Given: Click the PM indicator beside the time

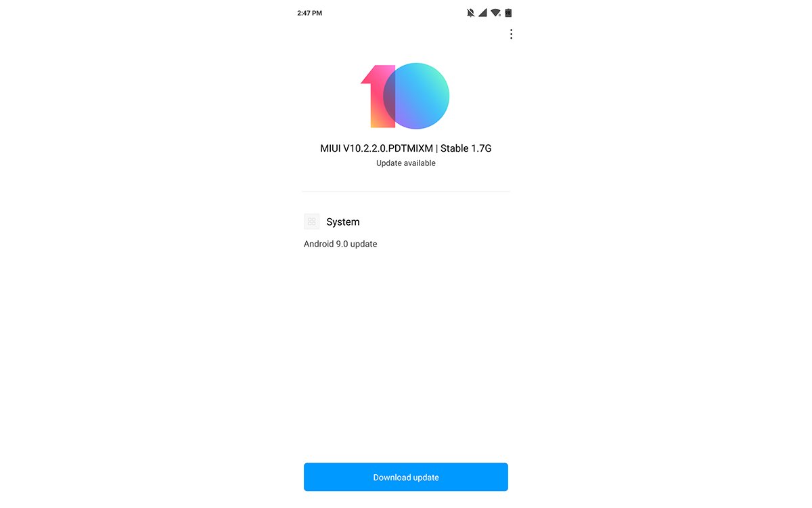Looking at the screenshot, I should 317,13.
